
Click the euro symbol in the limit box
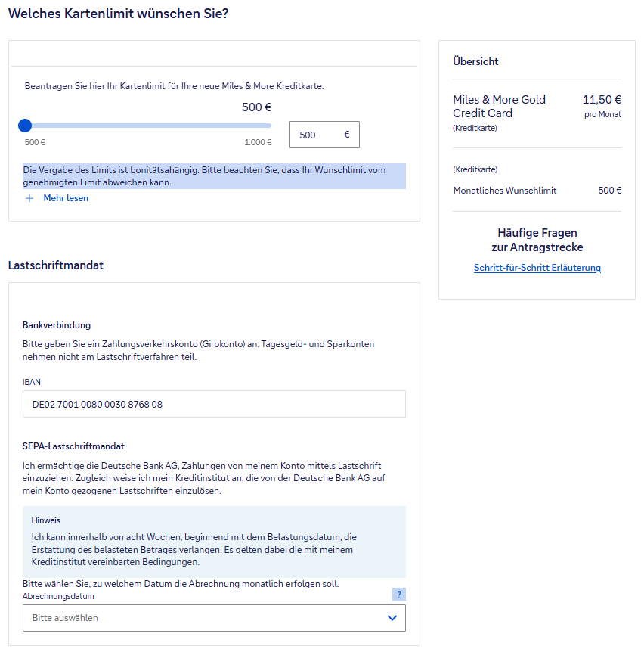click(347, 135)
